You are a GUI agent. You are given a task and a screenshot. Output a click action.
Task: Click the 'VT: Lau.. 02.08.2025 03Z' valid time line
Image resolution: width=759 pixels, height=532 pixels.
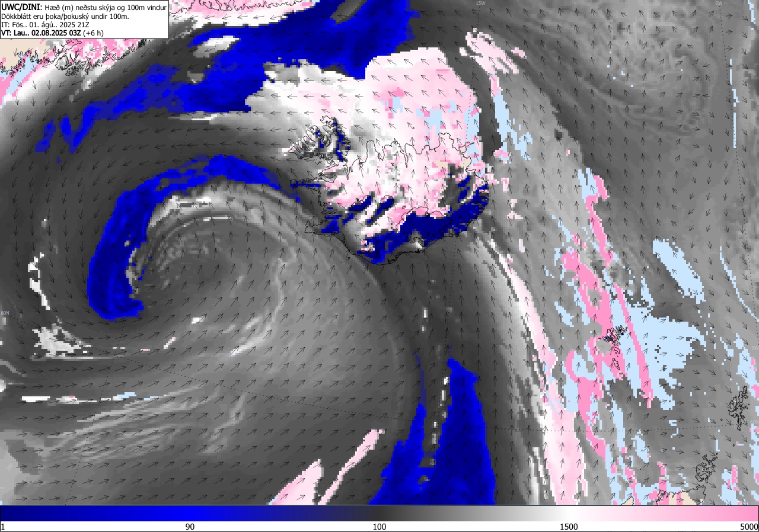52,33
